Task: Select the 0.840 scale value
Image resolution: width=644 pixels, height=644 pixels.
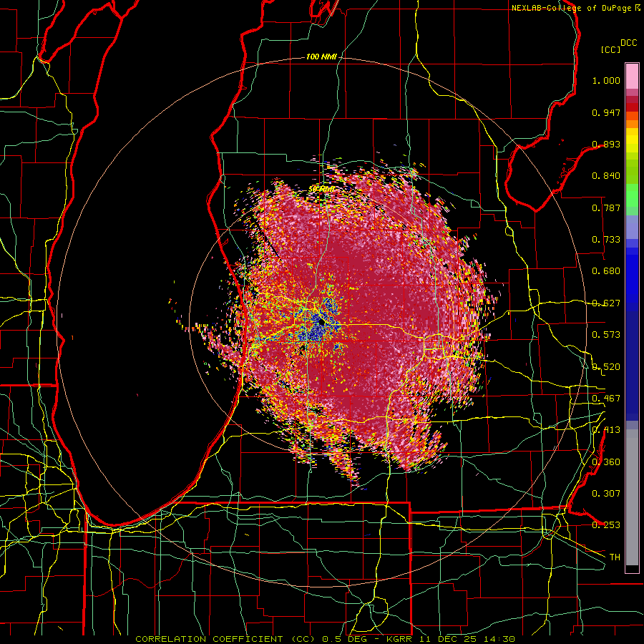Action: [606, 176]
